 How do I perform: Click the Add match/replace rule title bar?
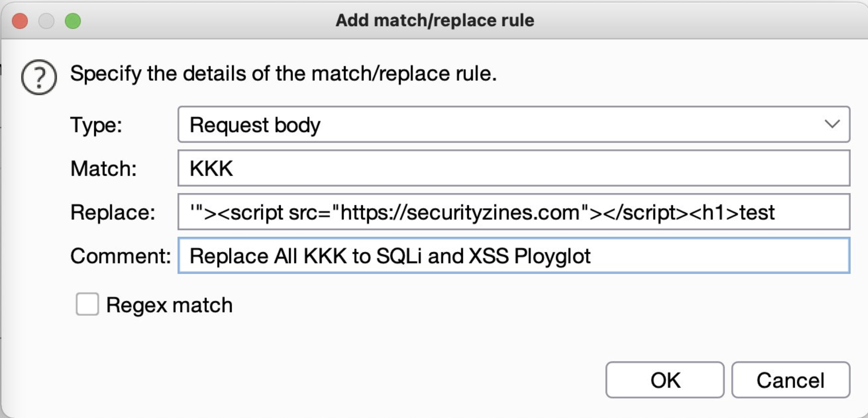[435, 20]
